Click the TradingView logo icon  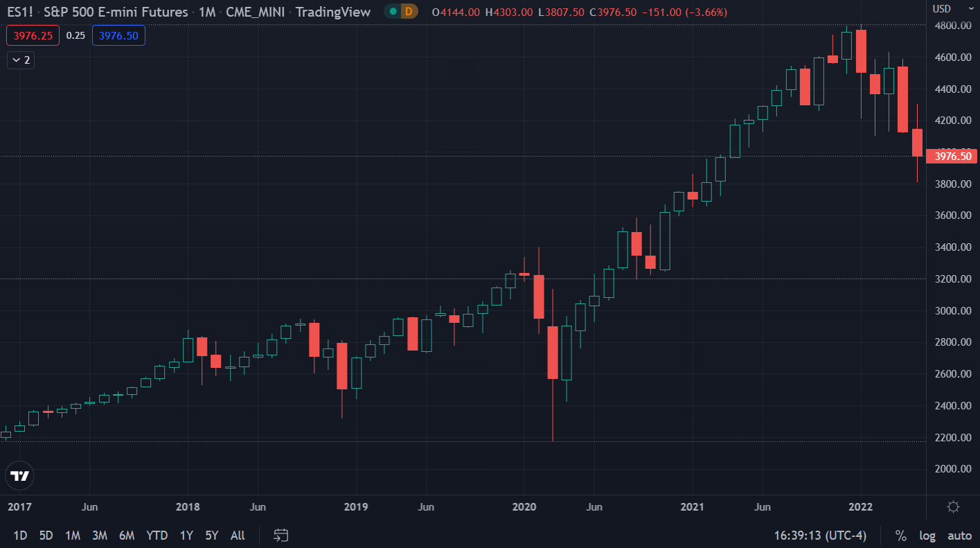(20, 476)
